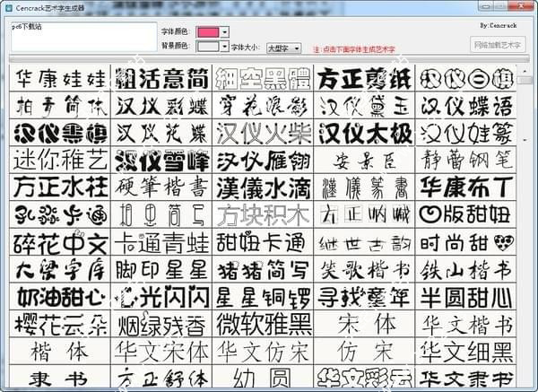Select the 华文细黑 font entry
This screenshot has height=392, width=538.
pyautogui.click(x=465, y=352)
